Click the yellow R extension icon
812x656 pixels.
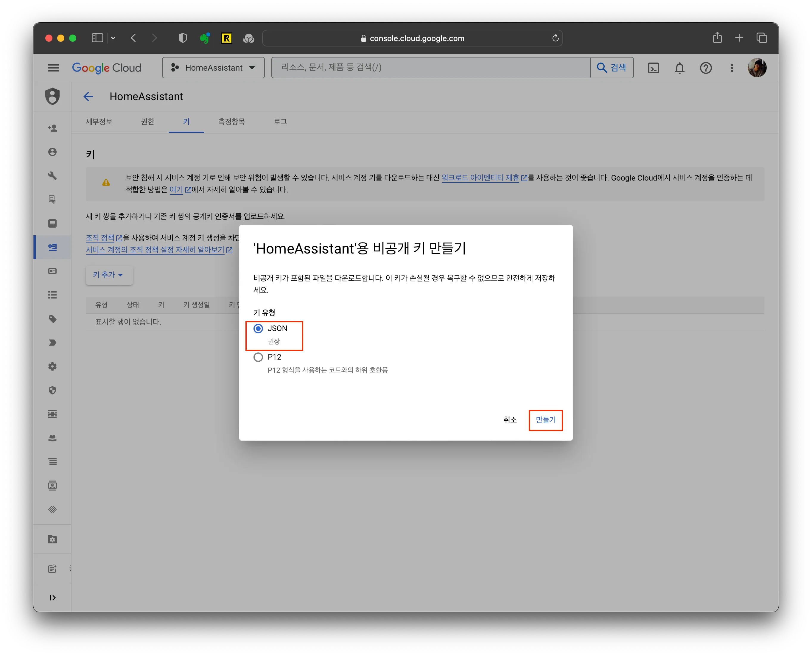point(226,38)
